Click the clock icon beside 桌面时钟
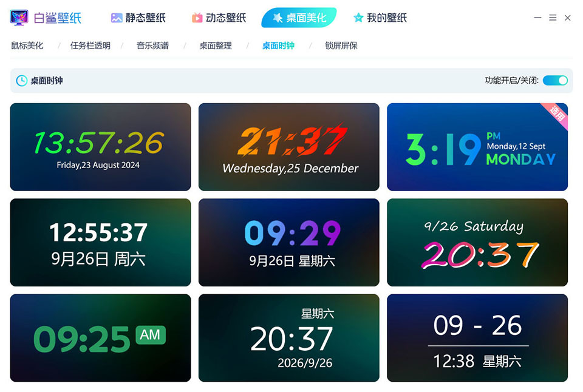583x392 pixels. (x=22, y=81)
